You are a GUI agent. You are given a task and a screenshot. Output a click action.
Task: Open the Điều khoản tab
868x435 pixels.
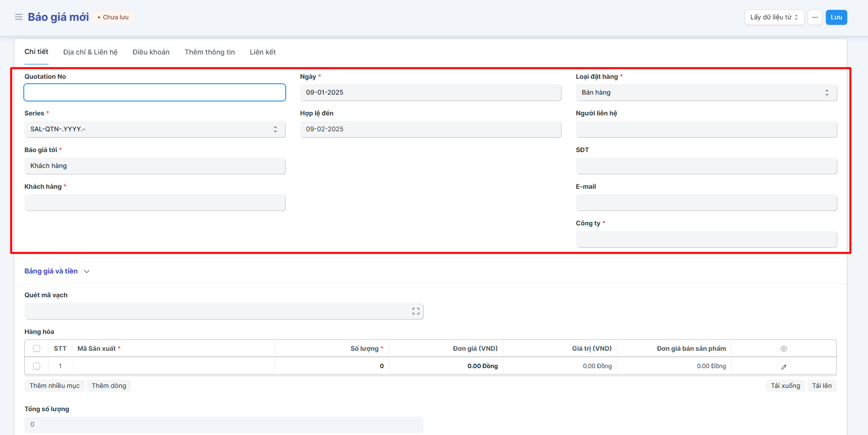pyautogui.click(x=151, y=52)
